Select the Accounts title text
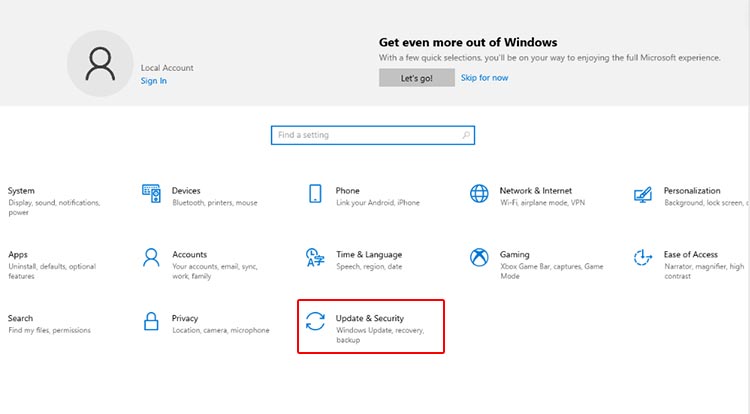The height and width of the screenshot is (414, 750). pyautogui.click(x=190, y=254)
